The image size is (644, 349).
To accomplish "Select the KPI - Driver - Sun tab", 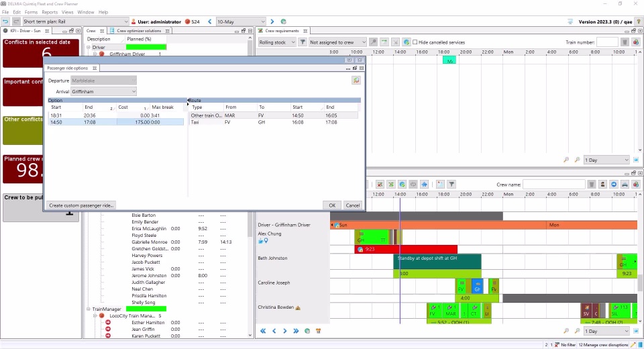I will pyautogui.click(x=25, y=31).
